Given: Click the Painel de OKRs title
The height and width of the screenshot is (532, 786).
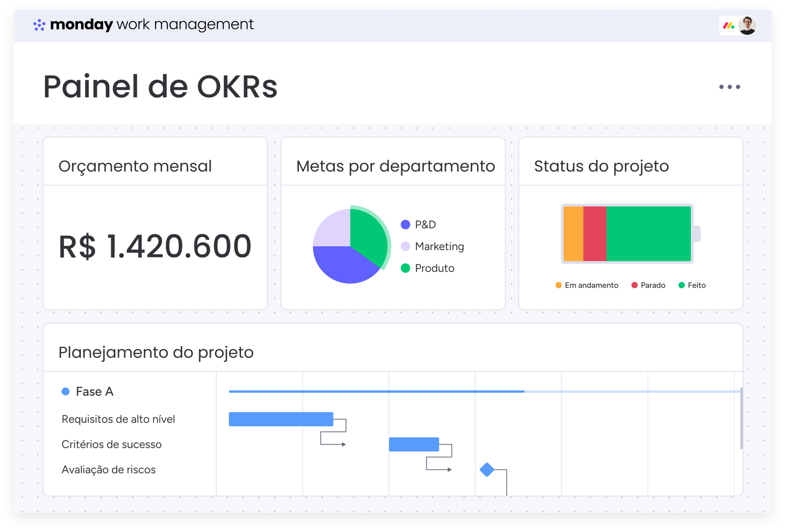Looking at the screenshot, I should pos(160,87).
